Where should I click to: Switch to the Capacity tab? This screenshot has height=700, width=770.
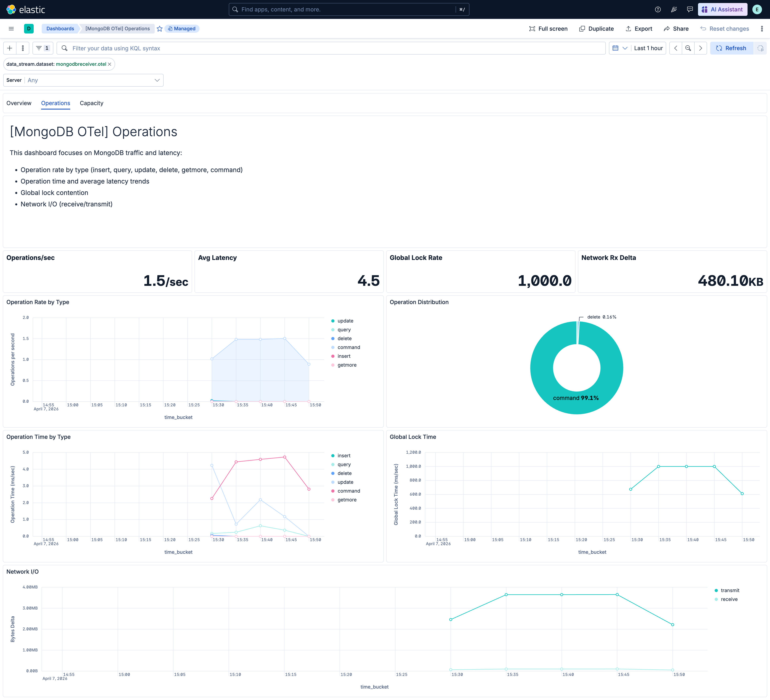tap(91, 103)
